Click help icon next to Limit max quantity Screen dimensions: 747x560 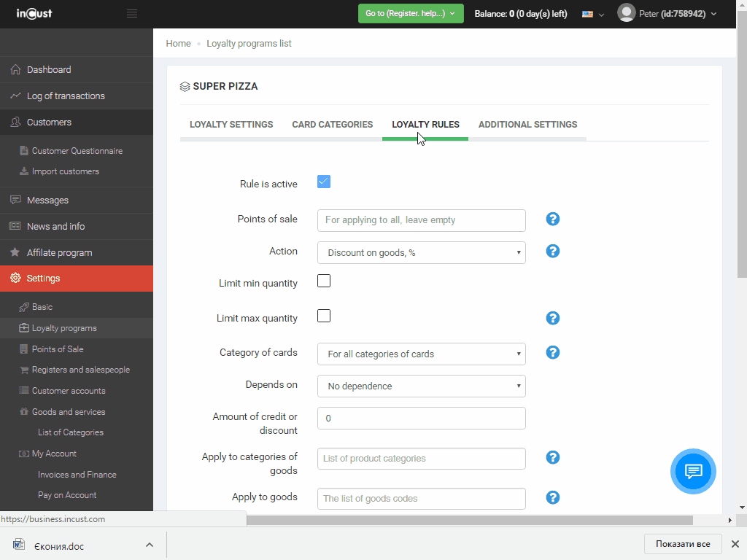(553, 318)
